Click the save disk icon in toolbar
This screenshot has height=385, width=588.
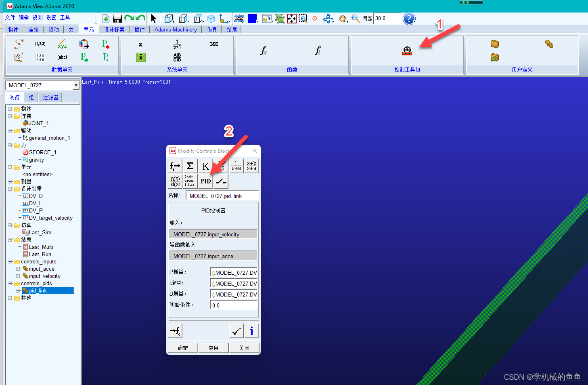coord(117,19)
